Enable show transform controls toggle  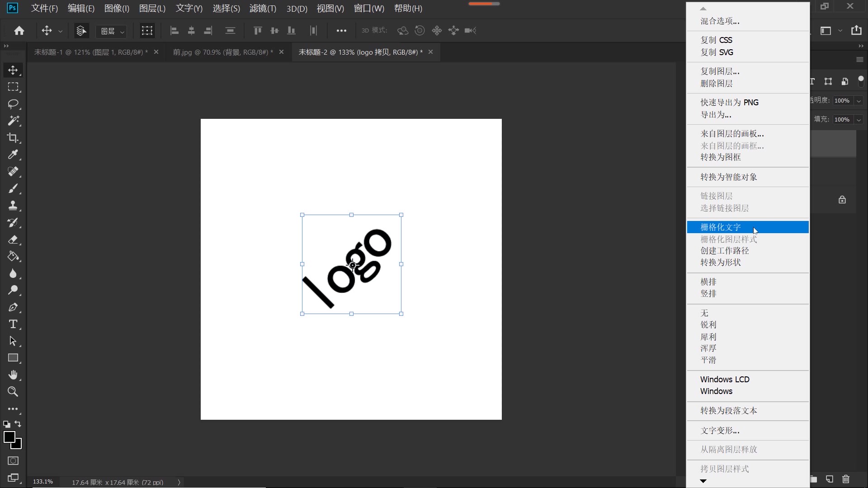click(147, 31)
